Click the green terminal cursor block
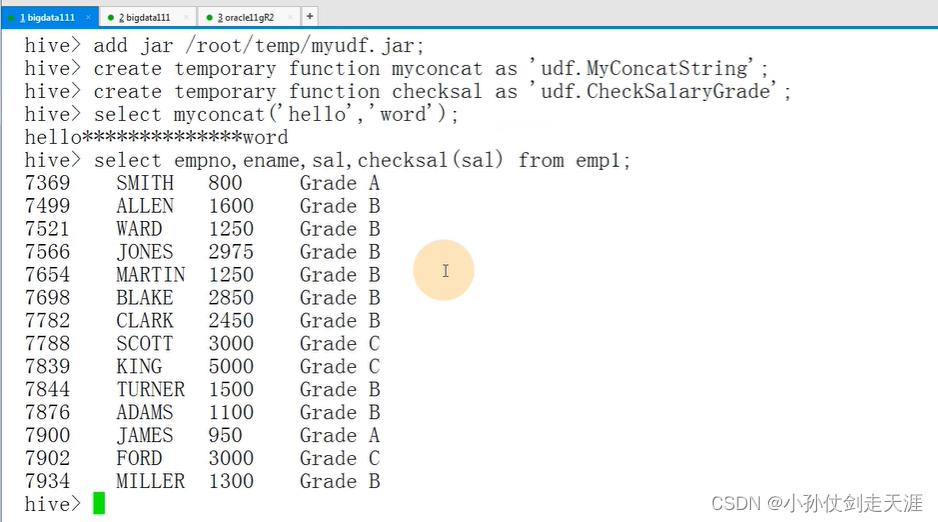 pos(99,503)
